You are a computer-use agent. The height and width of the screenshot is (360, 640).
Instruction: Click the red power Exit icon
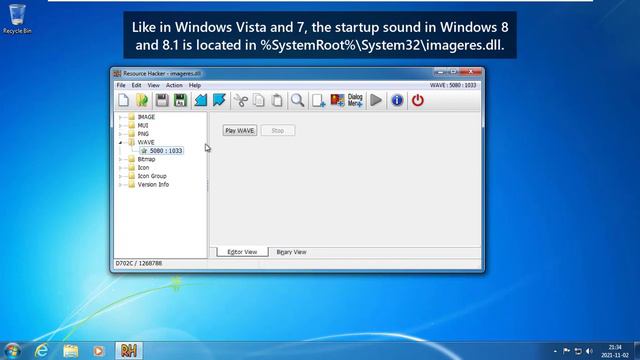pos(418,100)
